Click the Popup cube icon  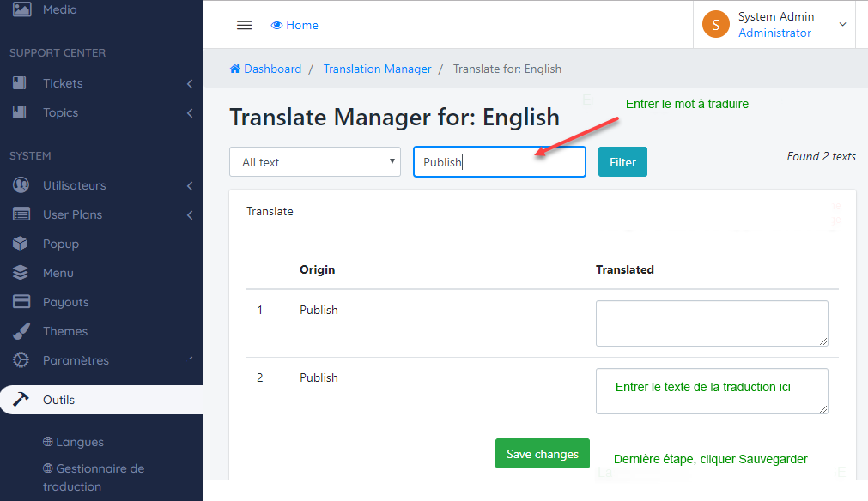click(x=21, y=244)
